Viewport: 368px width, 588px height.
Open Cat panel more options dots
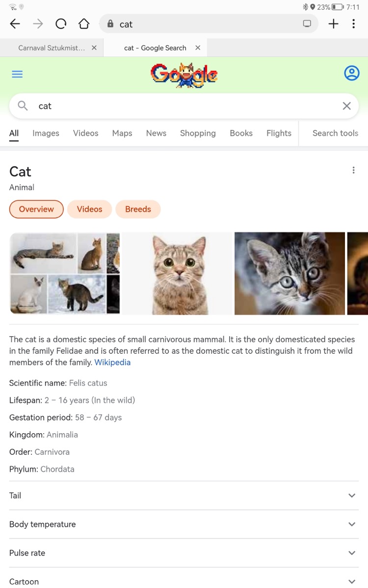tap(353, 170)
